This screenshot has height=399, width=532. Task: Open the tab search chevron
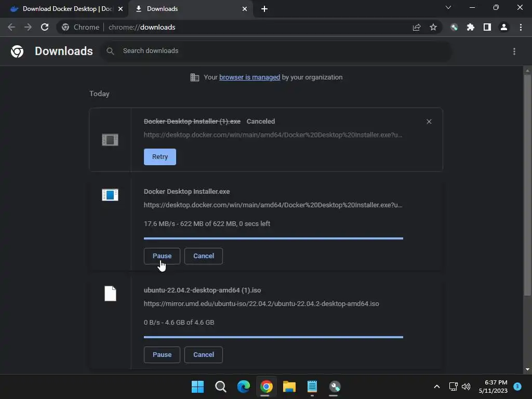pyautogui.click(x=448, y=7)
